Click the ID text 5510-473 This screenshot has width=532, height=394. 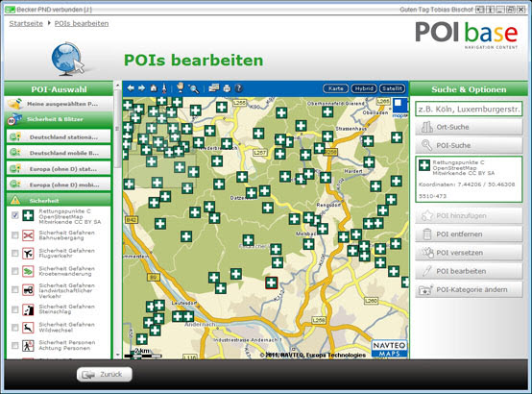coord(432,196)
